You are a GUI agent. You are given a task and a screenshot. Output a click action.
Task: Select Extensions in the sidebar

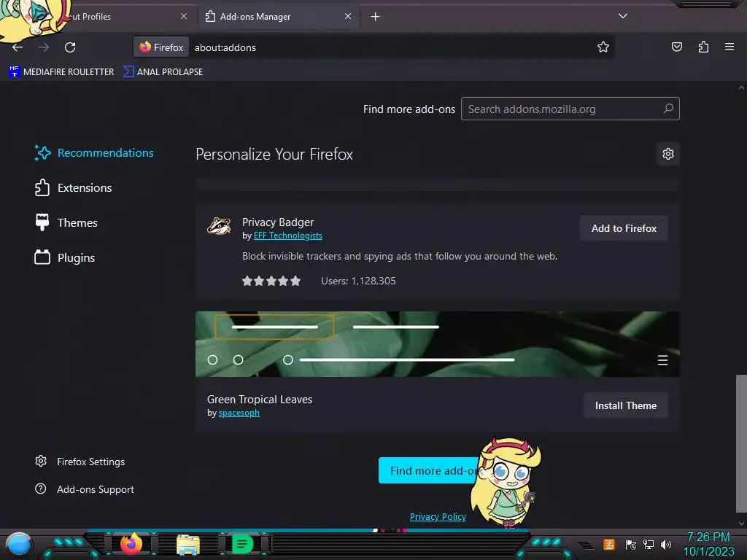[74, 187]
